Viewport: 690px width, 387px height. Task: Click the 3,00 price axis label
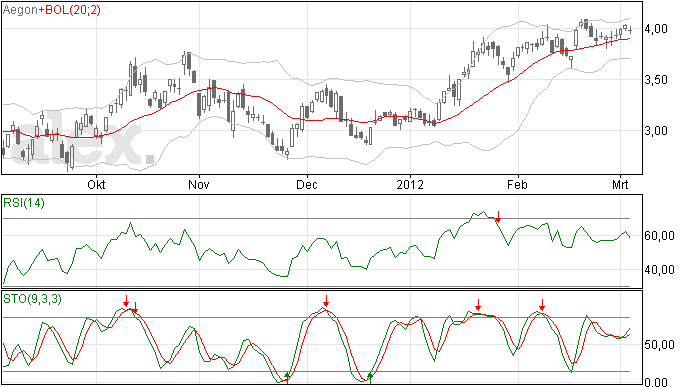pos(656,131)
